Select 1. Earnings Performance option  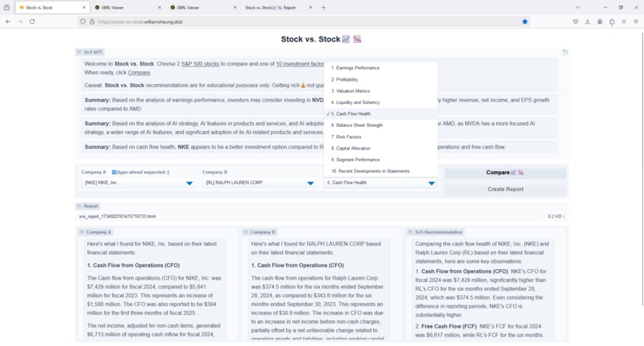click(x=381, y=68)
